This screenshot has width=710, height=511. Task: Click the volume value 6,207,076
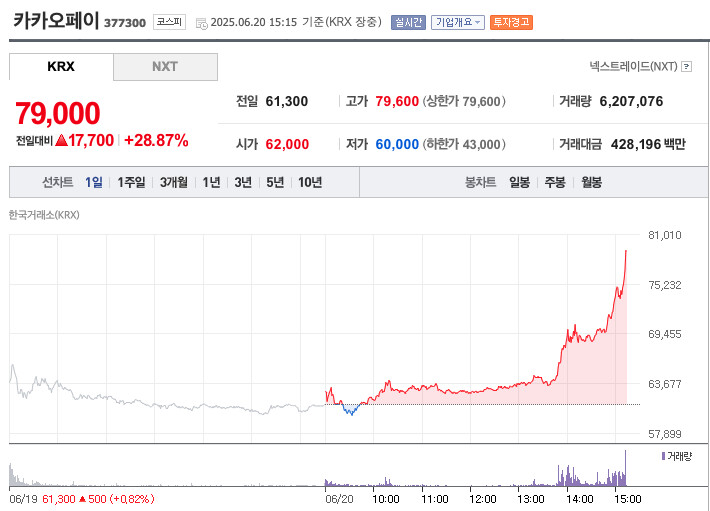pos(631,101)
